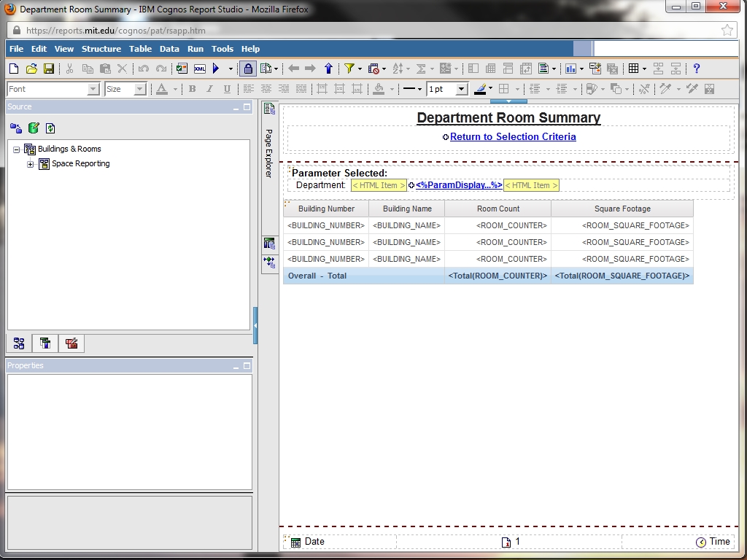Click the Save report floppy disk icon
The width and height of the screenshot is (747, 560).
pyautogui.click(x=49, y=69)
